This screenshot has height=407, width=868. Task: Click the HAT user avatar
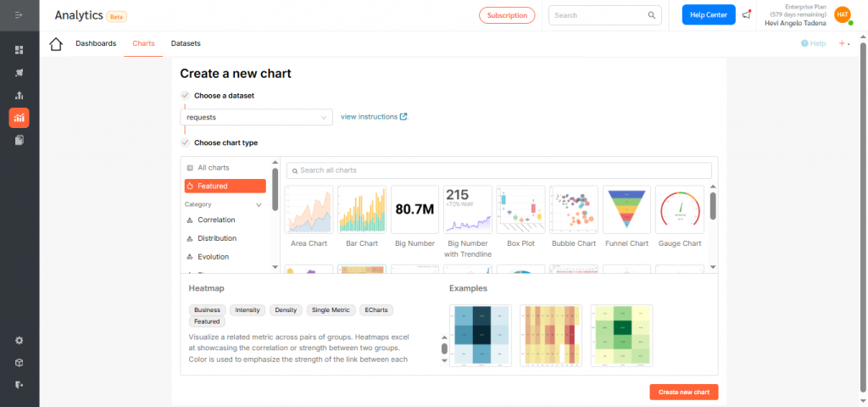(842, 14)
